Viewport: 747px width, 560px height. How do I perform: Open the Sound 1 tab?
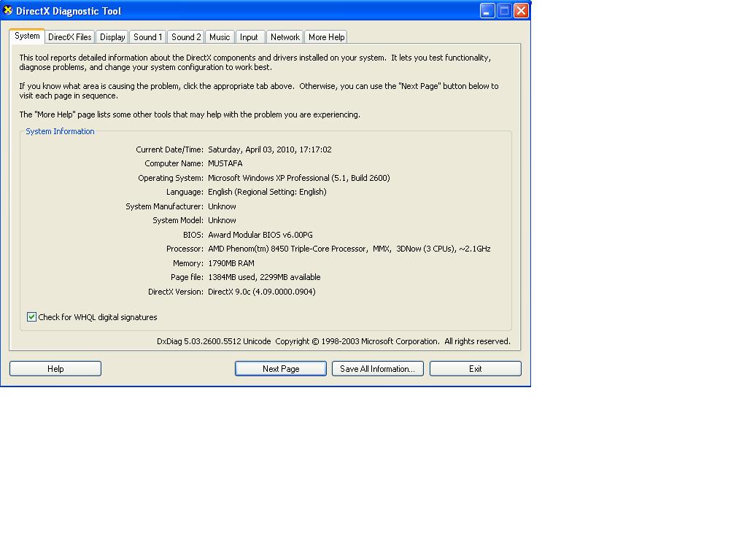[147, 37]
